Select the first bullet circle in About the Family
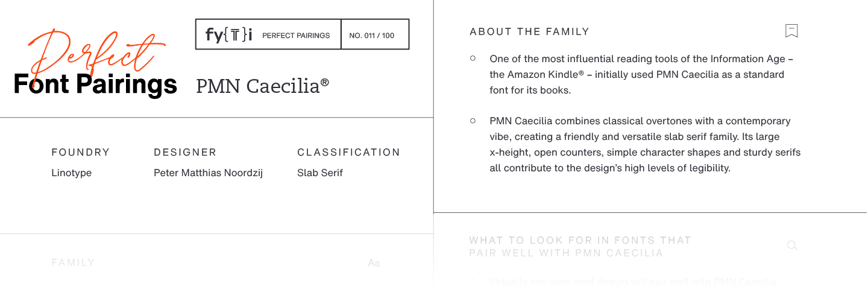 (x=473, y=59)
